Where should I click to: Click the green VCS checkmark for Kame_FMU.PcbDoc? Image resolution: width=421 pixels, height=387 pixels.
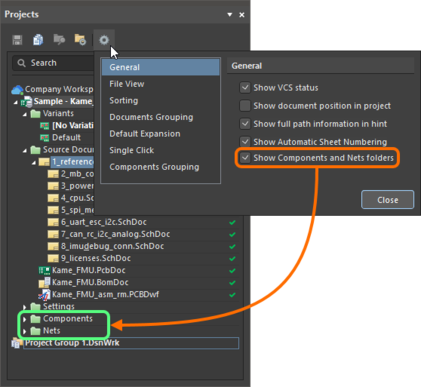coord(232,270)
